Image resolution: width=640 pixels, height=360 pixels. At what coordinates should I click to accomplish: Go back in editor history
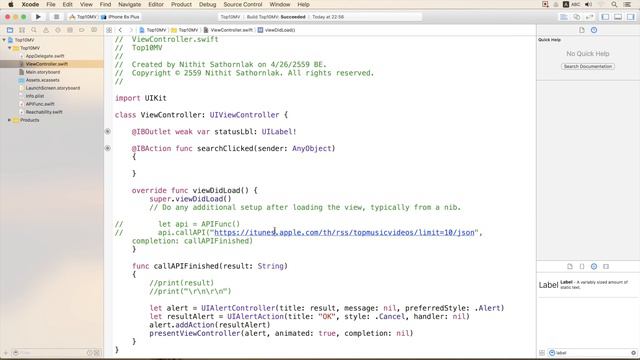(120, 30)
